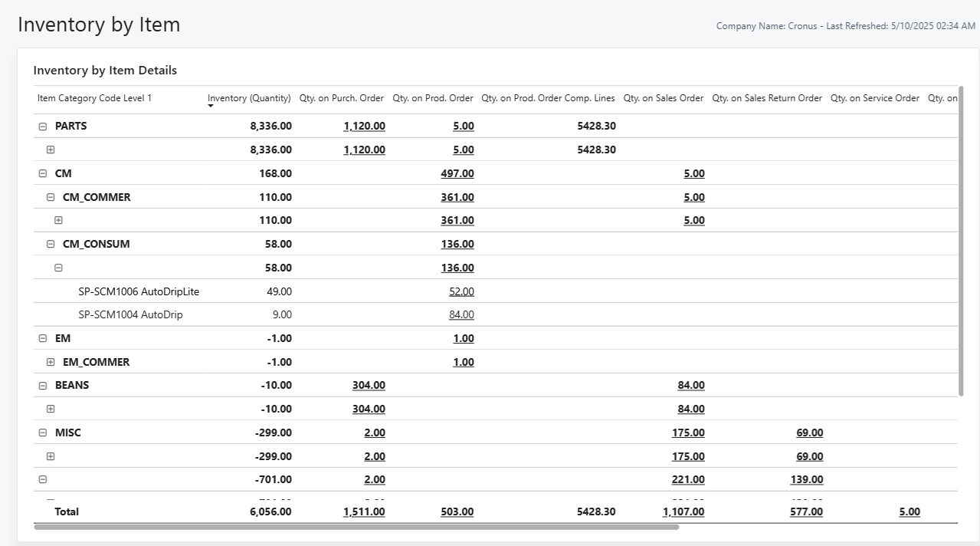This screenshot has width=980, height=546.
Task: Collapse the CM category group
Action: [43, 174]
